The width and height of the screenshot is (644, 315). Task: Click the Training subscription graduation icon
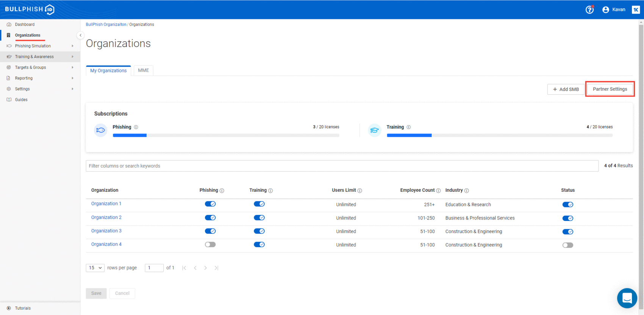point(374,130)
